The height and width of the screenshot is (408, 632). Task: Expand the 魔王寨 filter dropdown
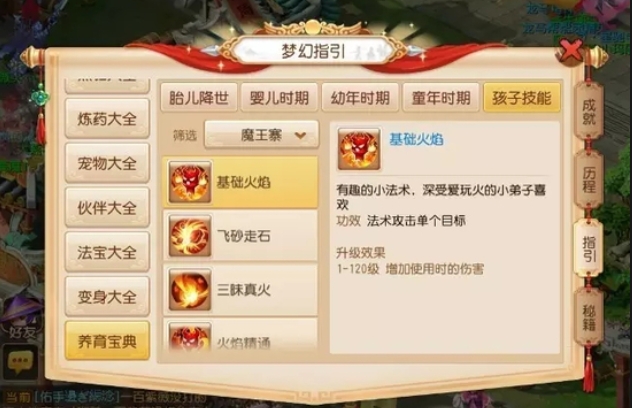point(262,135)
